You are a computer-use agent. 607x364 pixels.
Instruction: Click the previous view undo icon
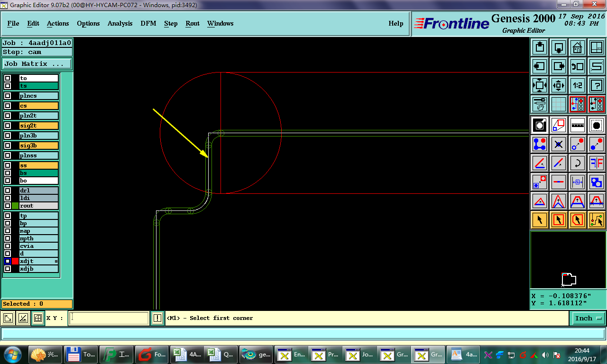click(577, 66)
